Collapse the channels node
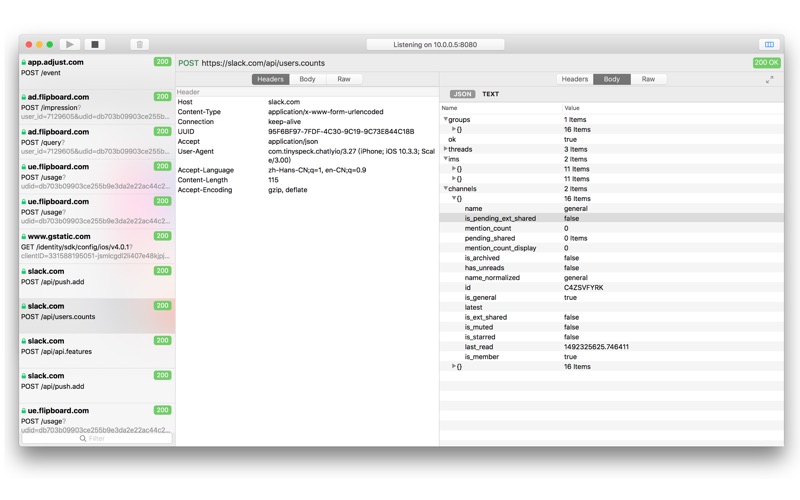The height and width of the screenshot is (500, 800). (x=445, y=188)
